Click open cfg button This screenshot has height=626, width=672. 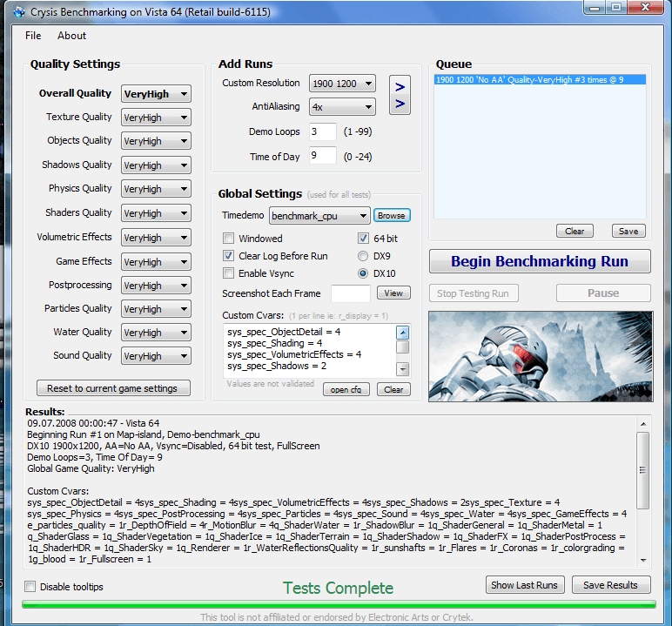[346, 389]
